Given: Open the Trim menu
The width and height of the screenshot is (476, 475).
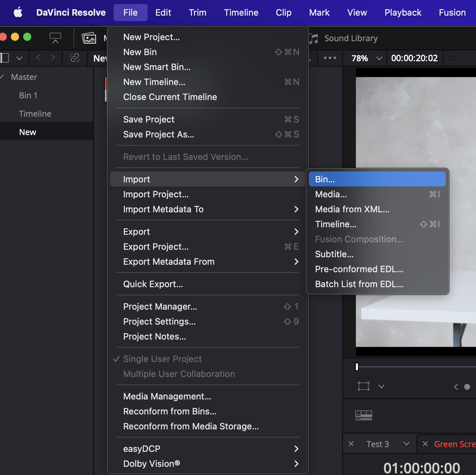Looking at the screenshot, I should (x=197, y=13).
